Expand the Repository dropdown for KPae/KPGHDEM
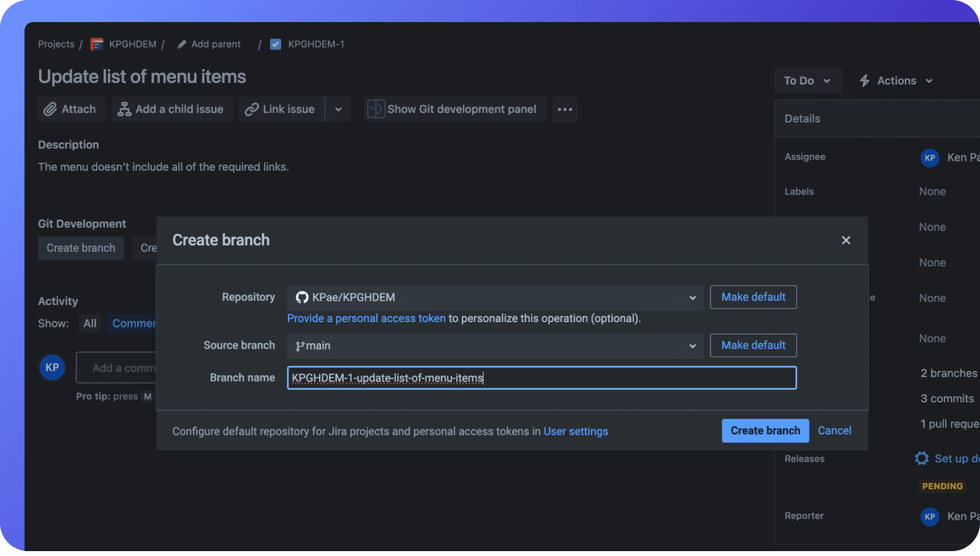The height and width of the screenshot is (556, 980). point(692,298)
